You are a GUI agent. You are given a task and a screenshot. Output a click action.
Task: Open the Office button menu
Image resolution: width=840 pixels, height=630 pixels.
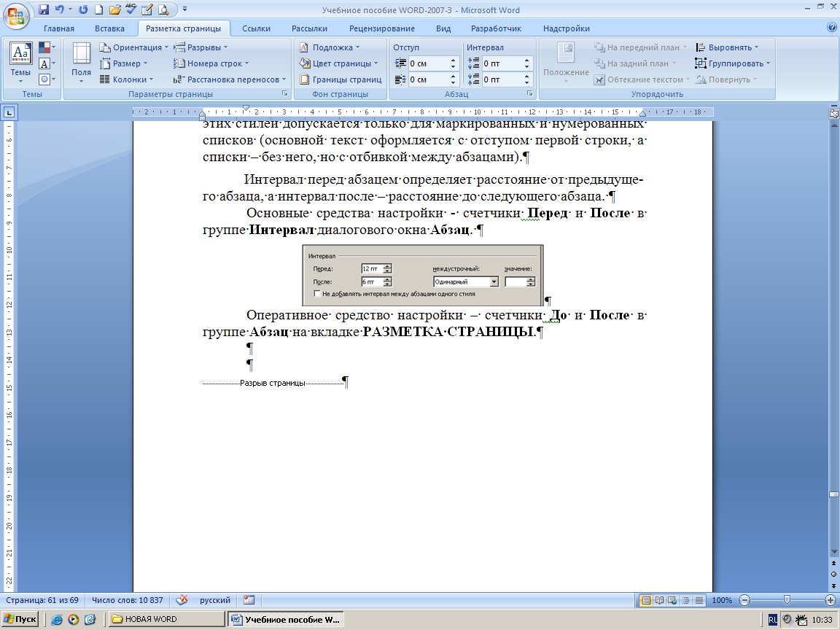pyautogui.click(x=16, y=15)
